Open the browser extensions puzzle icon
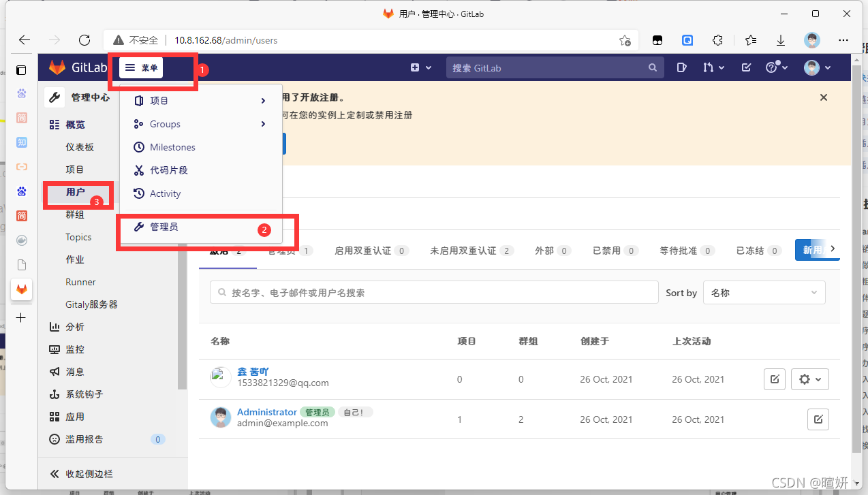Viewport: 868px width, 495px height. pos(717,40)
